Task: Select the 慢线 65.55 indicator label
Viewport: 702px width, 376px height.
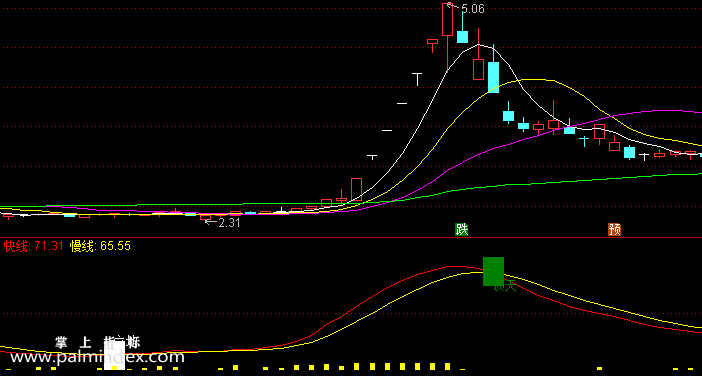Action: pyautogui.click(x=100, y=246)
